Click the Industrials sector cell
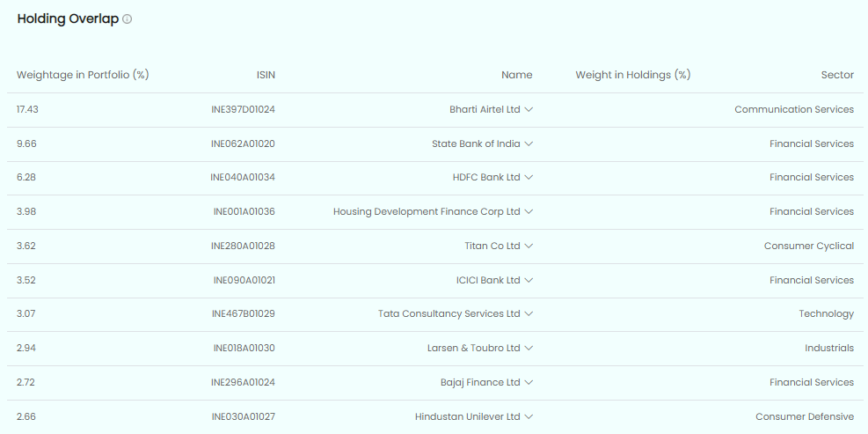Image resolution: width=868 pixels, height=434 pixels. tap(829, 348)
